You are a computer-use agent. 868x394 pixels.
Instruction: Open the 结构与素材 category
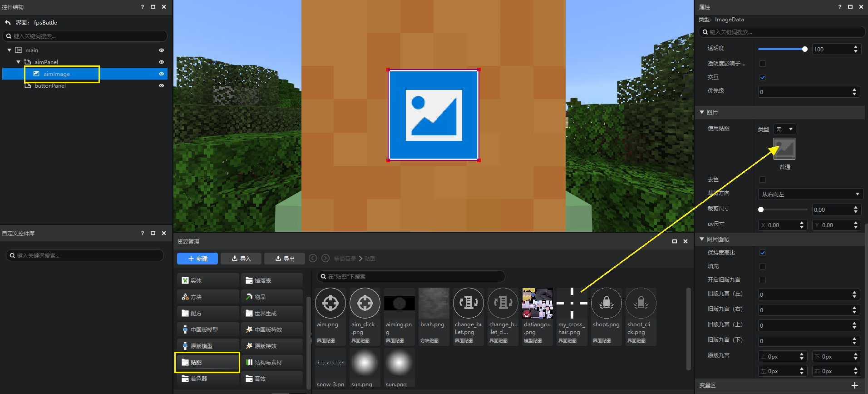[x=272, y=362]
